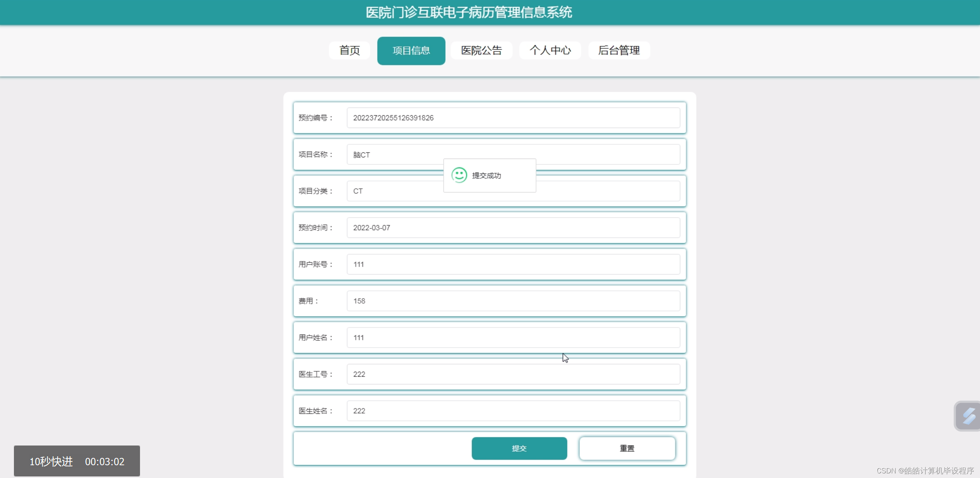Click the 医生姓名 input field
The image size is (980, 478).
(x=513, y=411)
